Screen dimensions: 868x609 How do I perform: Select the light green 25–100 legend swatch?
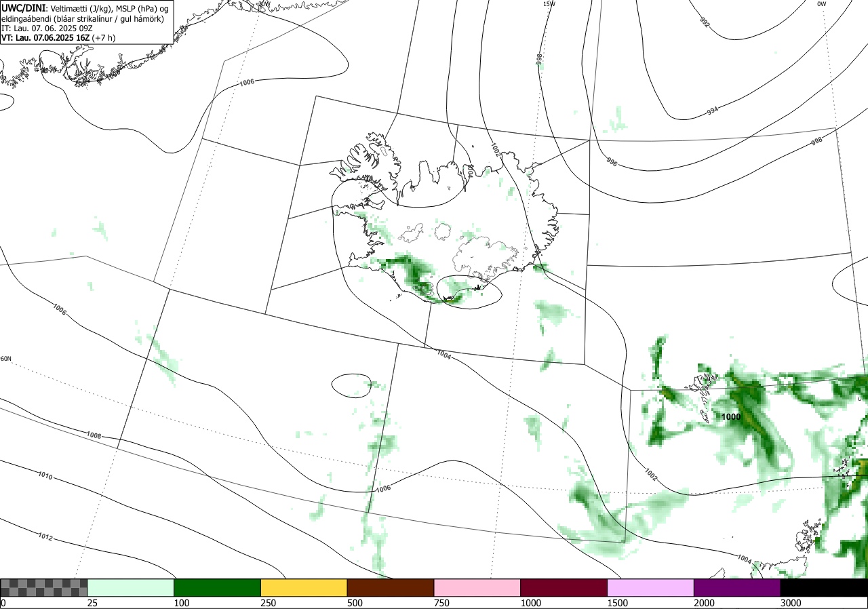[131, 587]
